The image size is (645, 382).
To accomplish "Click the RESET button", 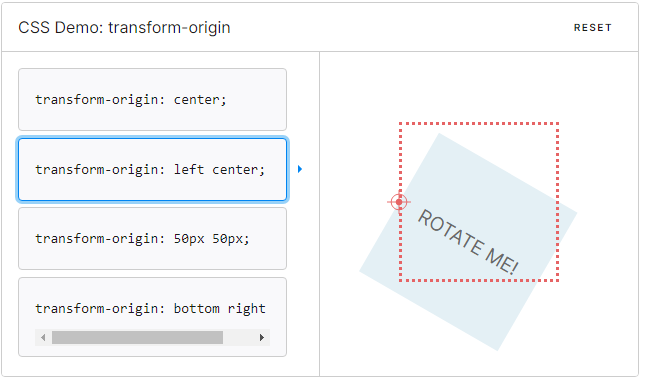I will tap(592, 28).
